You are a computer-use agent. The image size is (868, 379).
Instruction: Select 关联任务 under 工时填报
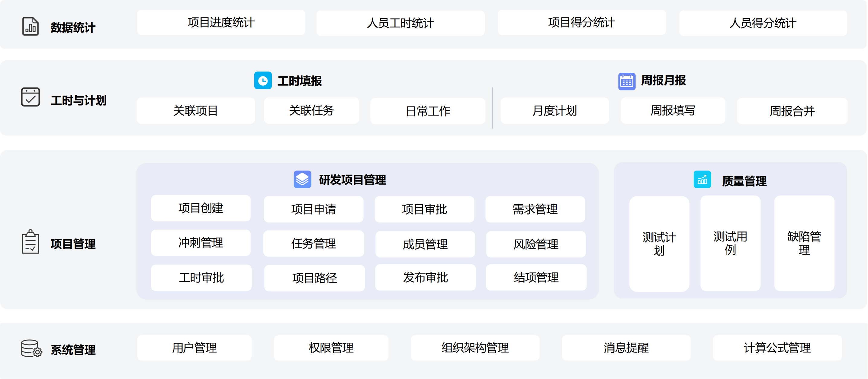[311, 110]
